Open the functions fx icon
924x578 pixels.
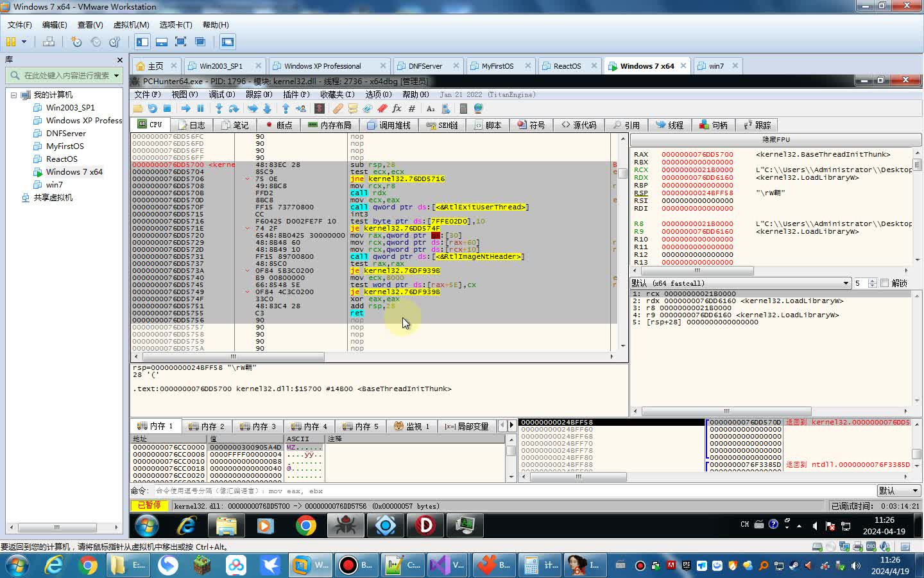click(397, 109)
